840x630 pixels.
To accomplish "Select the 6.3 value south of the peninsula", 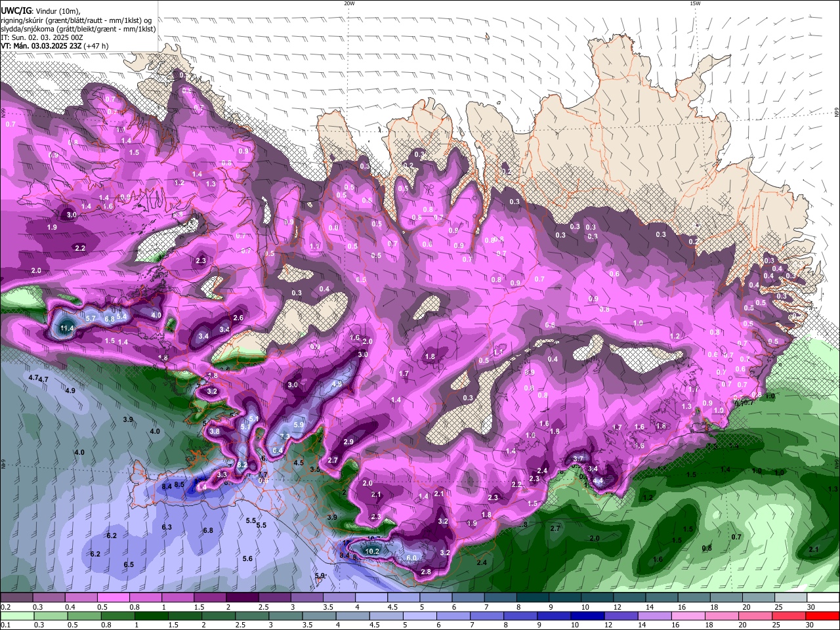I will [x=167, y=527].
